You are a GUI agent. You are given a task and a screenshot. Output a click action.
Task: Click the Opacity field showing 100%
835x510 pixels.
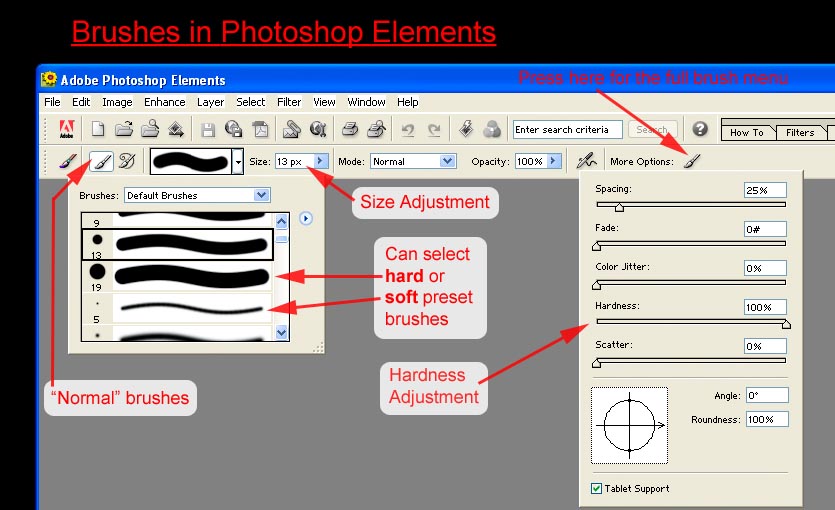(x=531, y=161)
